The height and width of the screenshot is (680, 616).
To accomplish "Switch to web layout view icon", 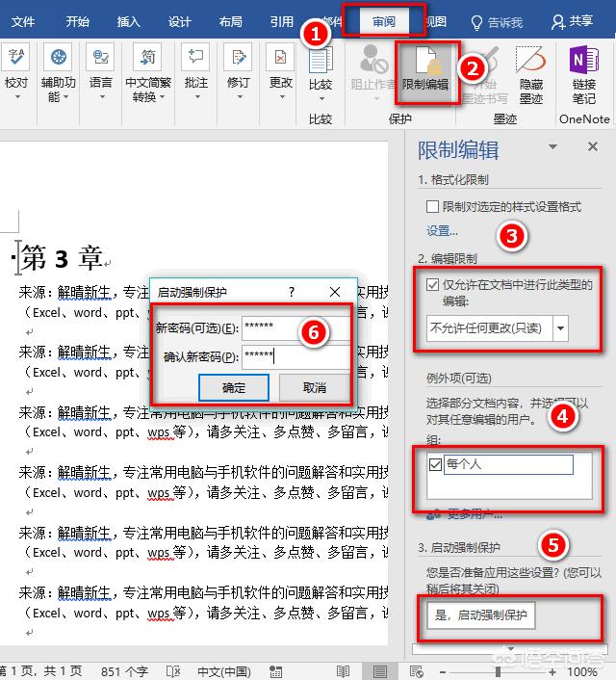I will [417, 671].
